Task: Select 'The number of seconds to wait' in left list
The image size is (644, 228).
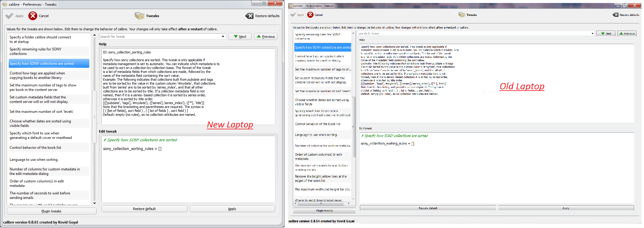Action: (x=49, y=195)
